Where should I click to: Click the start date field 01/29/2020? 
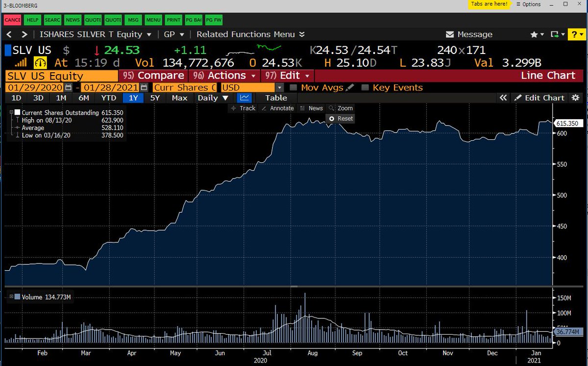click(x=34, y=87)
